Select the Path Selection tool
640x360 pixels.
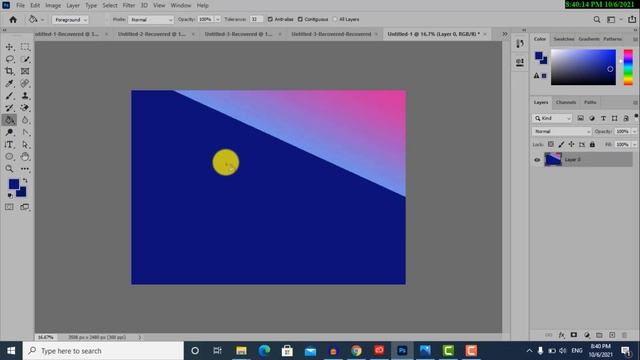click(x=25, y=144)
